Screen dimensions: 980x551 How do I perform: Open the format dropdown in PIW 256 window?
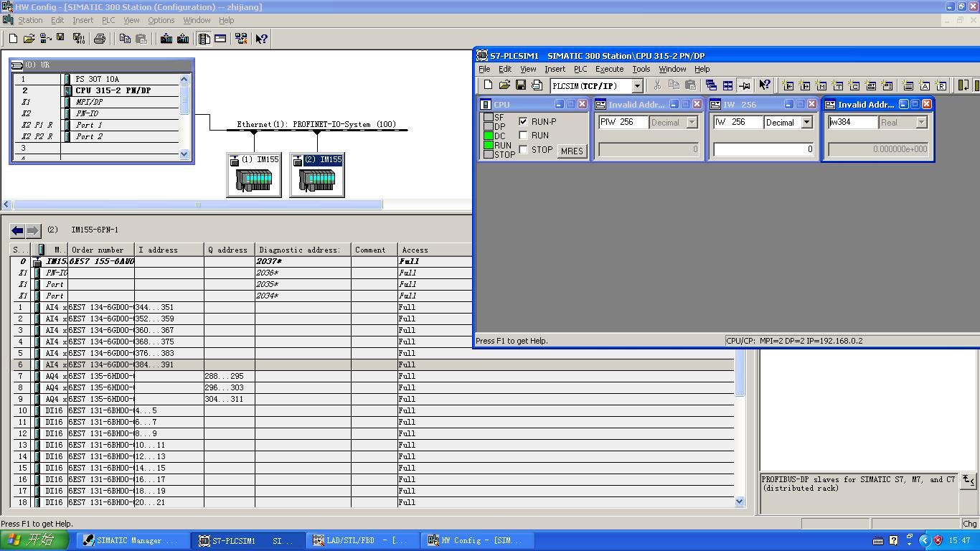(692, 123)
